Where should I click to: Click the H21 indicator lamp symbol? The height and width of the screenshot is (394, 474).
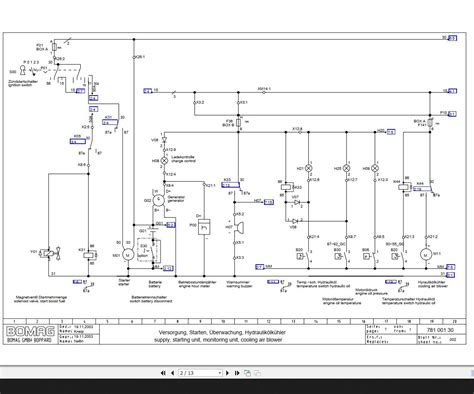coord(309,168)
